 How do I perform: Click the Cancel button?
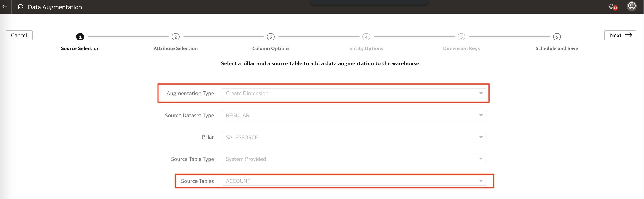pyautogui.click(x=19, y=35)
